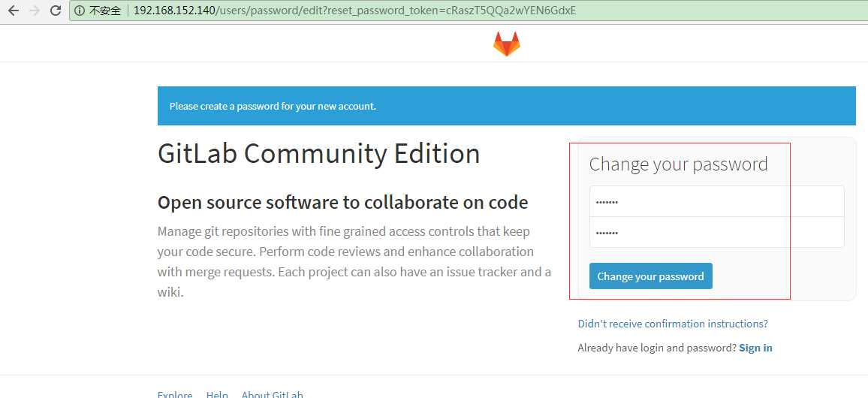
Task: Click the GitLab Community Edition heading
Action: point(319,154)
